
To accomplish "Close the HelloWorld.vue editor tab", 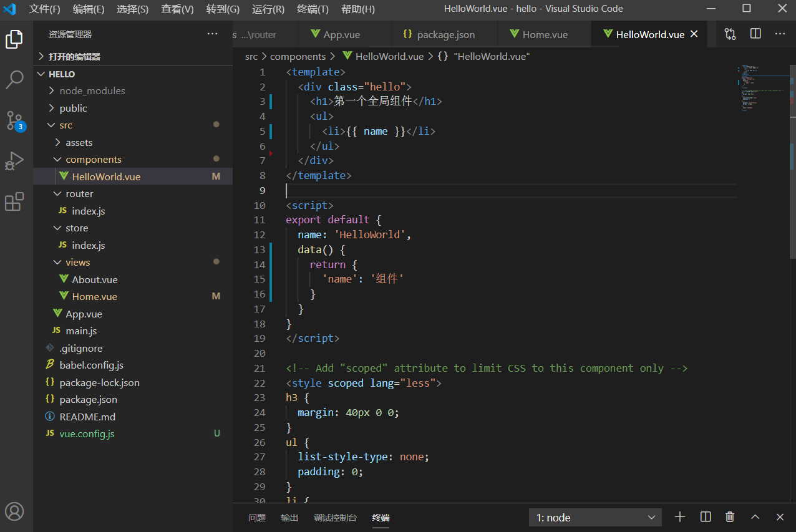I will click(694, 34).
